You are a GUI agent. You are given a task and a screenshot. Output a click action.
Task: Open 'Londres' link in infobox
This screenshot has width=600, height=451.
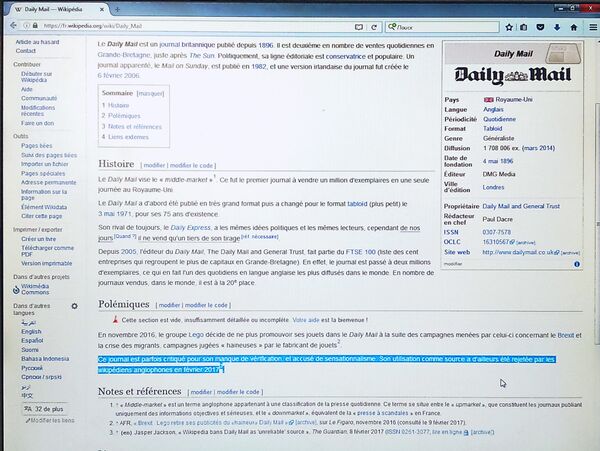click(x=493, y=187)
